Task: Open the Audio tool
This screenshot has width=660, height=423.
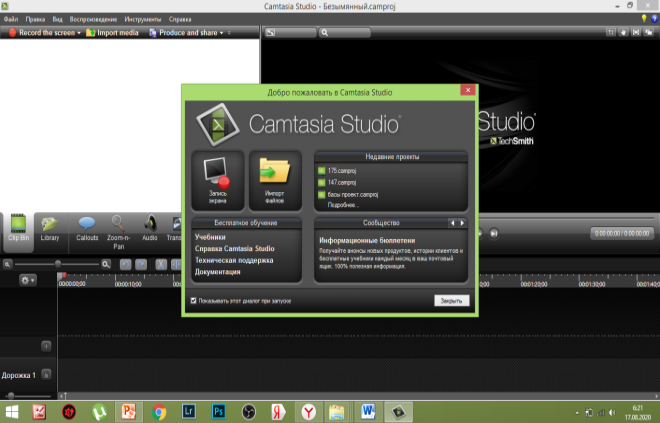Action: [x=149, y=229]
